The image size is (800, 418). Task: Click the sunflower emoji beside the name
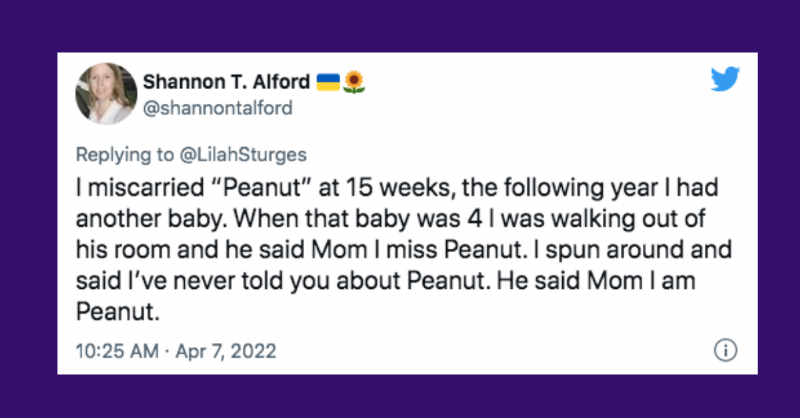pyautogui.click(x=352, y=82)
